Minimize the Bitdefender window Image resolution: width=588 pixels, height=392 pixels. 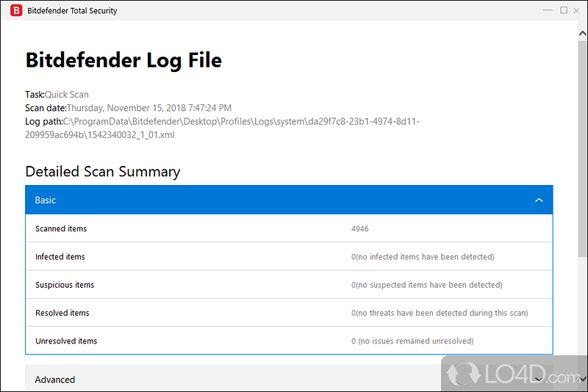(x=548, y=10)
